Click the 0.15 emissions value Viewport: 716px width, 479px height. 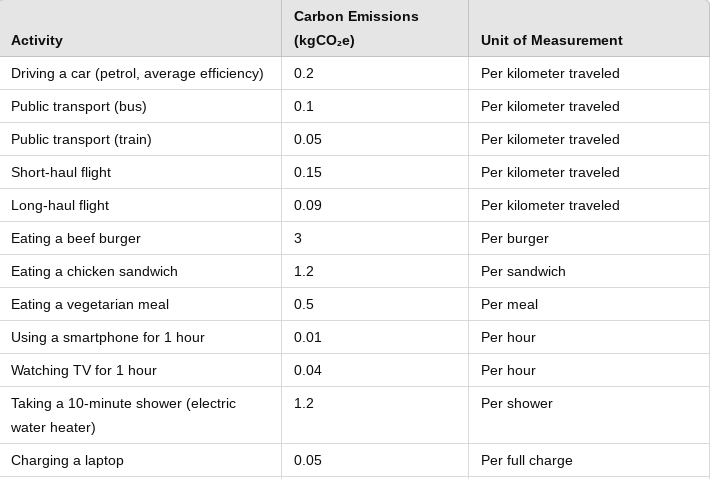[308, 172]
